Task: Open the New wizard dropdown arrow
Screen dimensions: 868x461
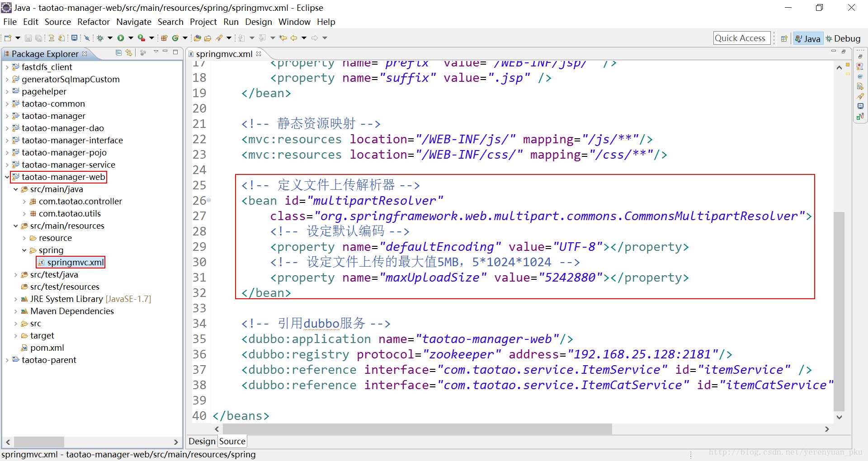Action: coord(18,38)
